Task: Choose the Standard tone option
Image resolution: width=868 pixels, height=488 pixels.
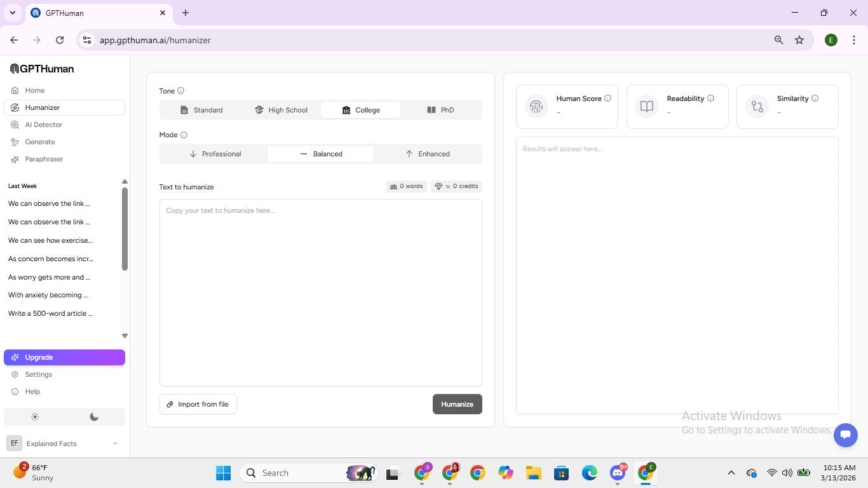Action: [x=201, y=110]
